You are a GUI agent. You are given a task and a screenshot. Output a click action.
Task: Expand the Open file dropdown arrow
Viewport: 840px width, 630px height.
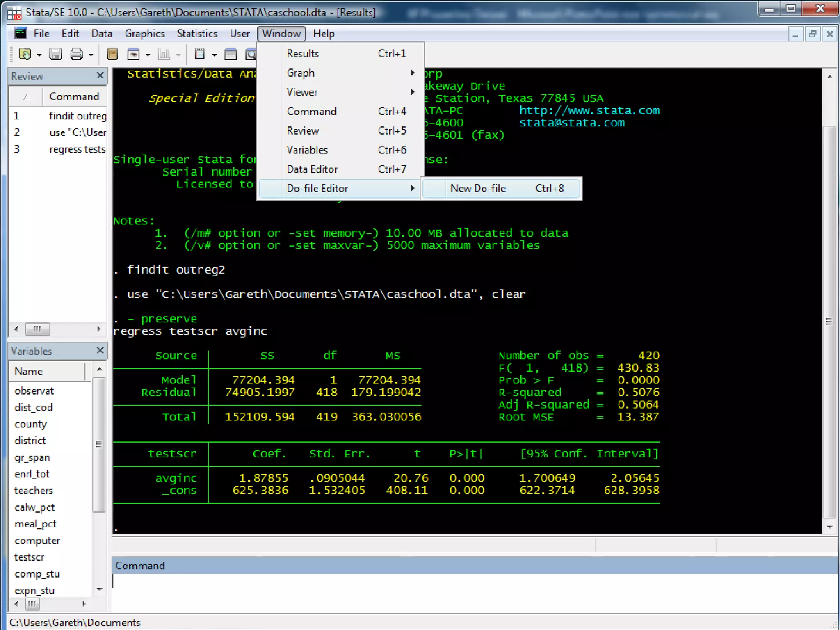point(39,55)
